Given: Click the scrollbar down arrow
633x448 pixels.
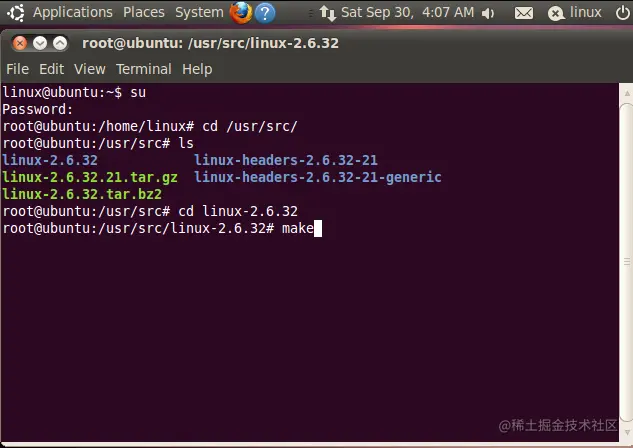Looking at the screenshot, I should [x=627, y=432].
